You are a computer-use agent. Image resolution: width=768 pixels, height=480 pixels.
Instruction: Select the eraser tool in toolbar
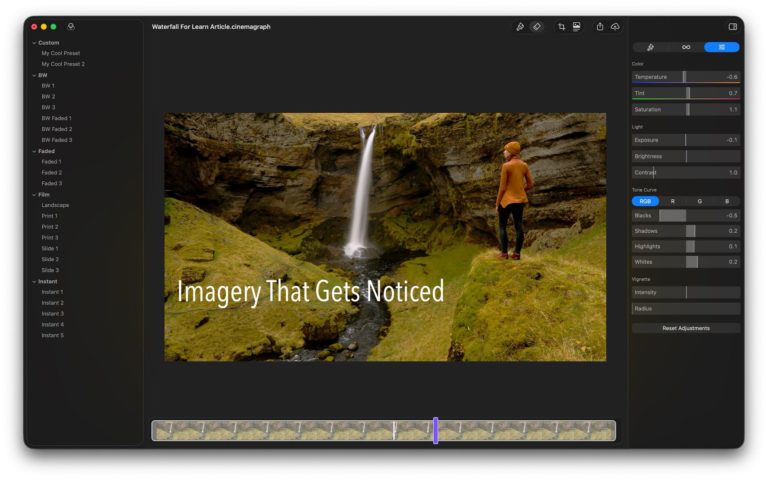tap(537, 27)
